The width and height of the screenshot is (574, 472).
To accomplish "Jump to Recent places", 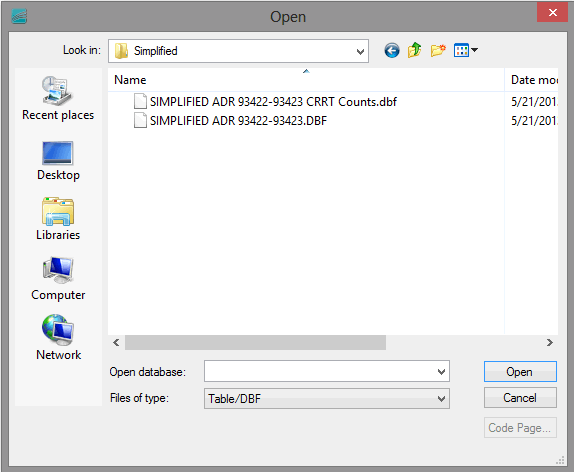I will (58, 99).
